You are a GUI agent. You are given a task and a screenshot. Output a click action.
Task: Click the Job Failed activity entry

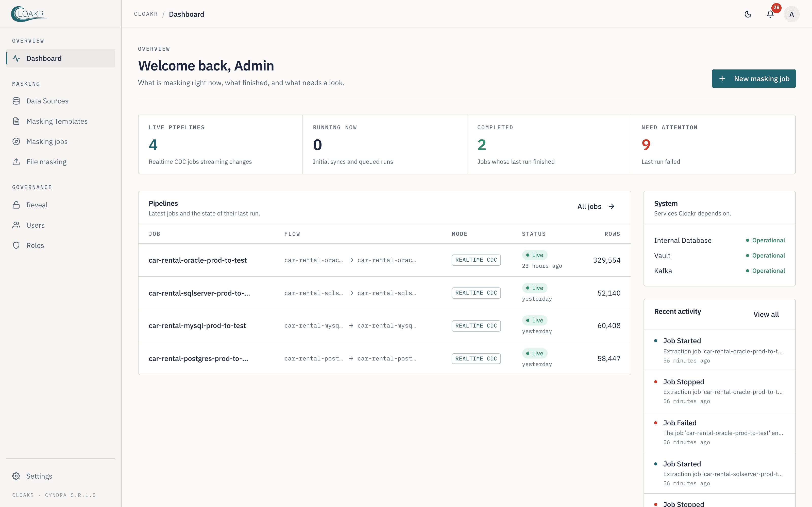(x=719, y=432)
